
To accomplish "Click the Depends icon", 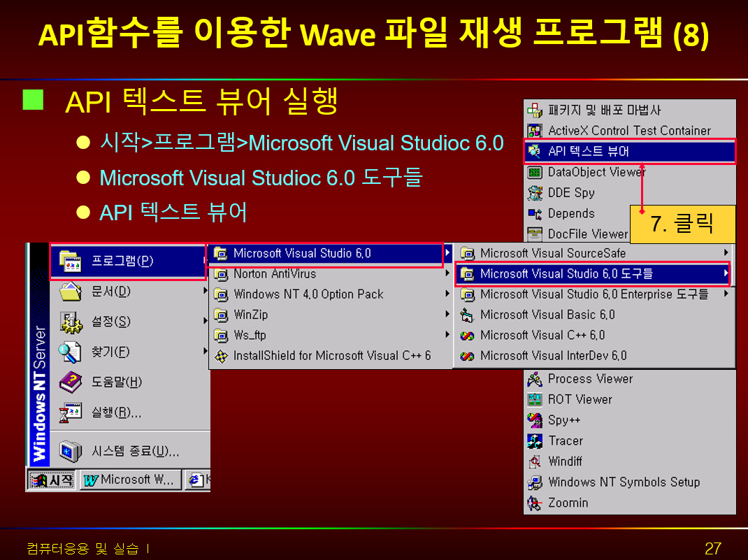I will [534, 213].
